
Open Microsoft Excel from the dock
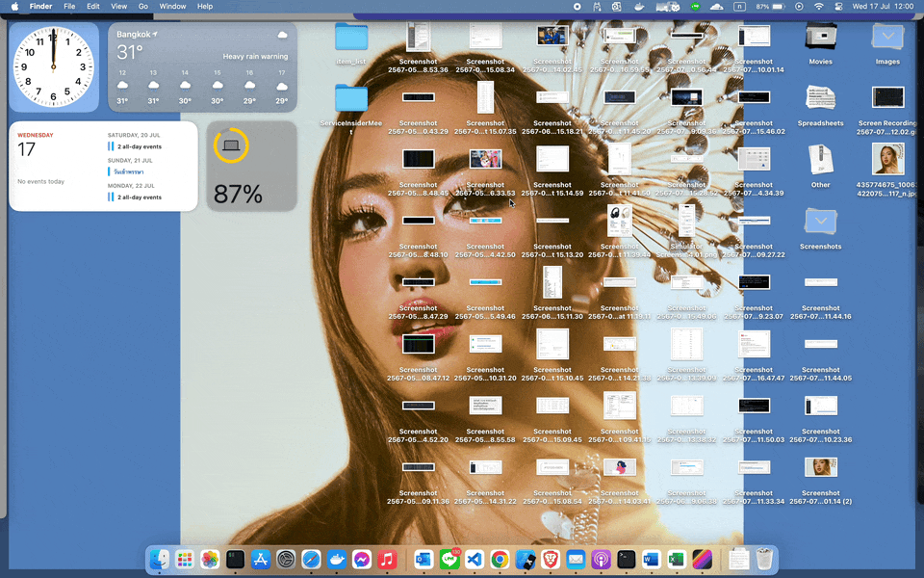[677, 559]
